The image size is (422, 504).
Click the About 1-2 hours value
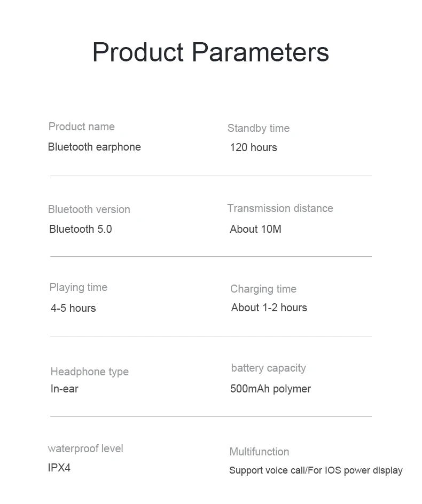(269, 308)
